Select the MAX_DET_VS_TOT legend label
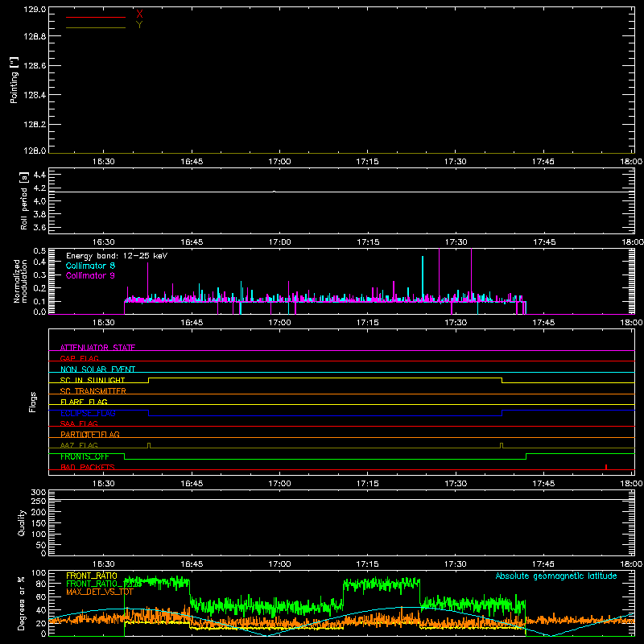The width and height of the screenshot is (644, 644). coord(100,592)
